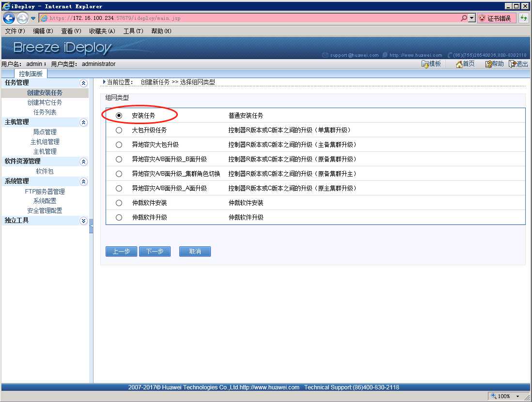532x402 pixels.
Task: Open 局点管理 in sidebar
Action: (x=45, y=132)
